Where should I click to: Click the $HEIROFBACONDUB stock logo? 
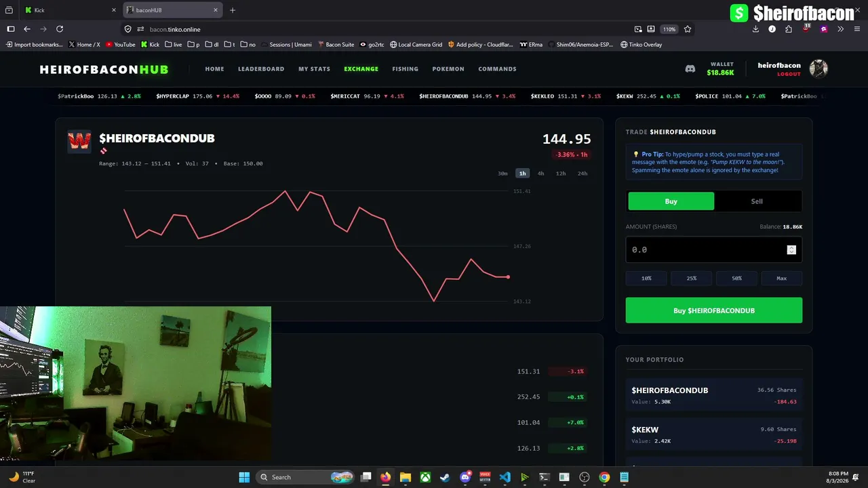pos(79,142)
